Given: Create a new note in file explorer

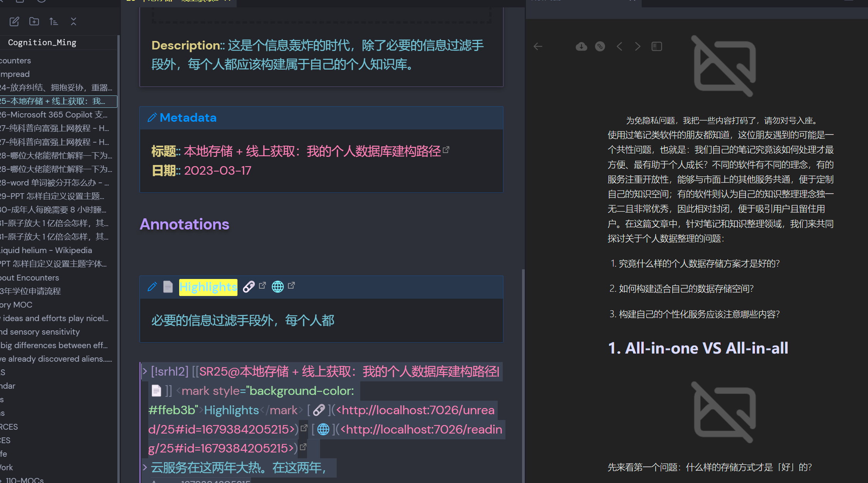Looking at the screenshot, I should tap(14, 22).
